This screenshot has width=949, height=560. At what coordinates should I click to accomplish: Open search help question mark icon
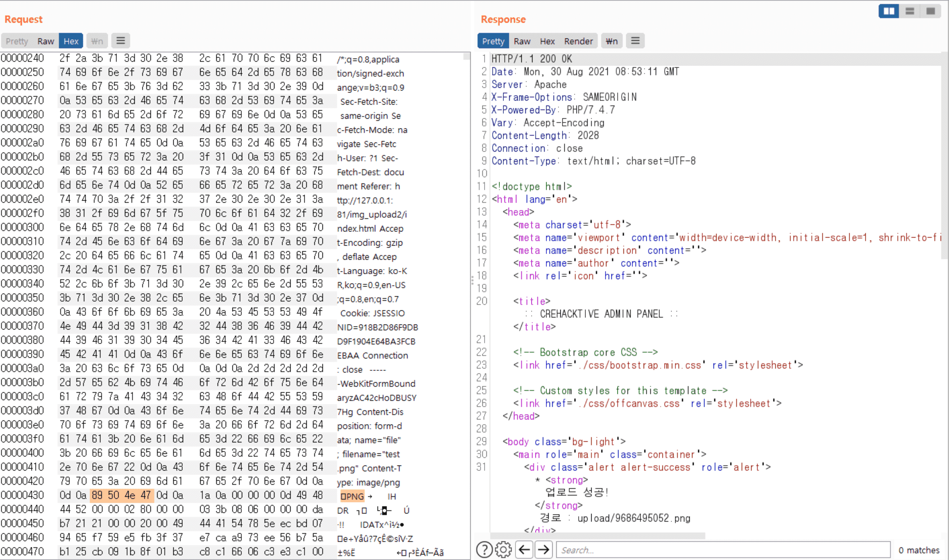(x=484, y=549)
